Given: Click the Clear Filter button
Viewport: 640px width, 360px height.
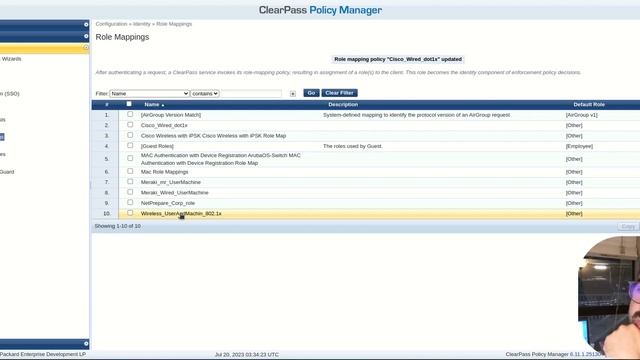Looking at the screenshot, I should pyautogui.click(x=340, y=93).
